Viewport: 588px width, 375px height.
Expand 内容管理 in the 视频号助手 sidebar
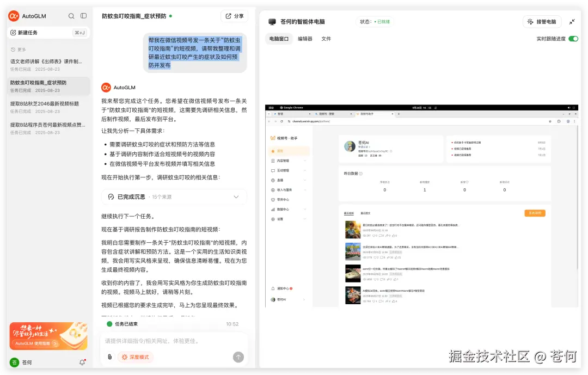tap(290, 161)
